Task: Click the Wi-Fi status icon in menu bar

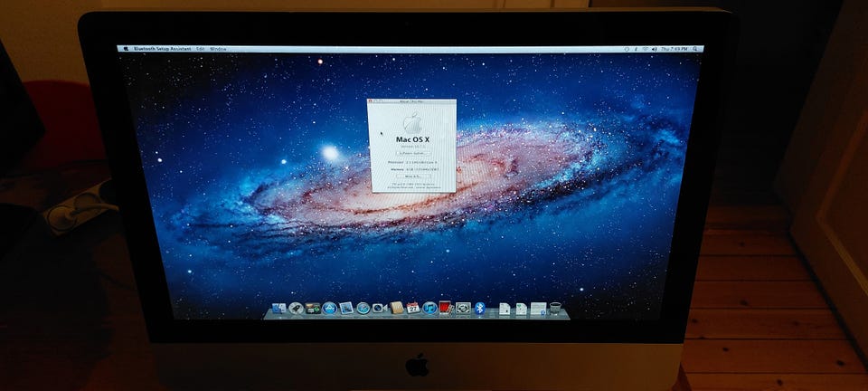Action: [x=645, y=49]
